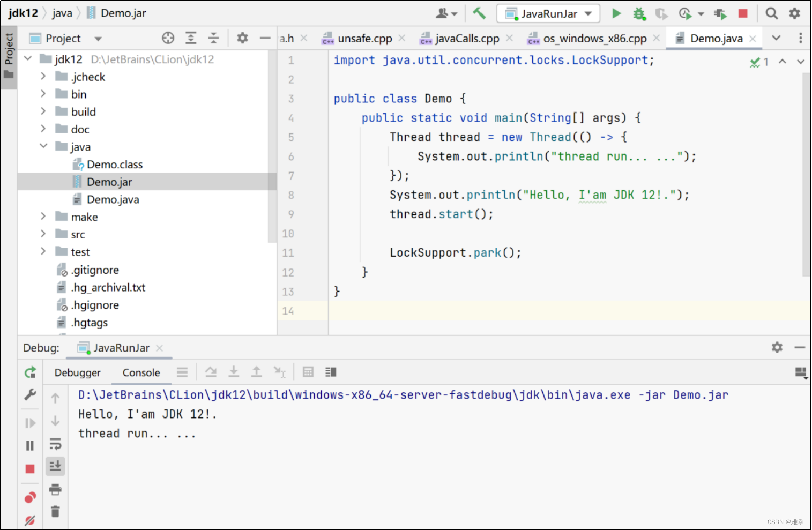The height and width of the screenshot is (530, 812).
Task: Open Project panel options gear
Action: click(242, 38)
